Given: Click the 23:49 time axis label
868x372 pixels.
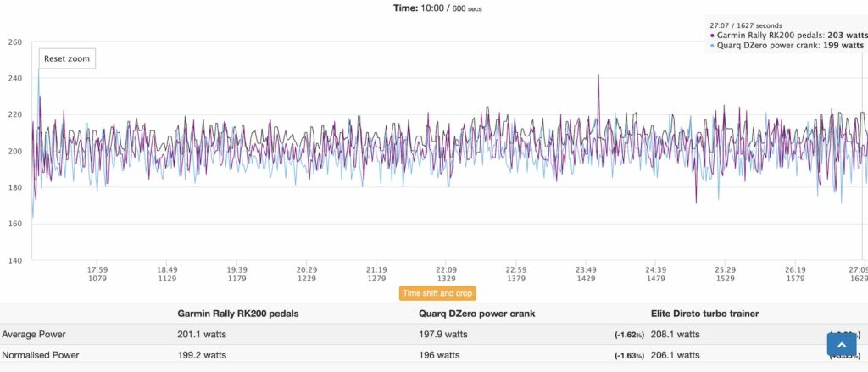Looking at the screenshot, I should [x=586, y=270].
